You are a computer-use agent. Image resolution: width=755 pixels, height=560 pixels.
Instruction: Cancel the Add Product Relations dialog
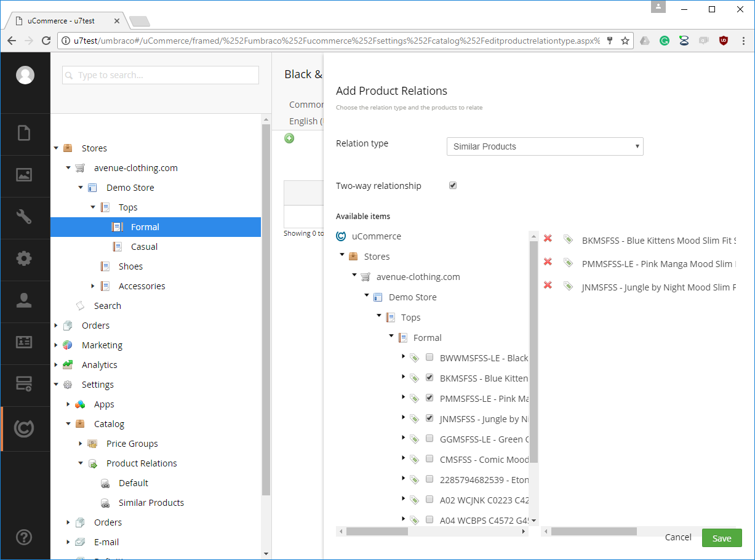[678, 537]
